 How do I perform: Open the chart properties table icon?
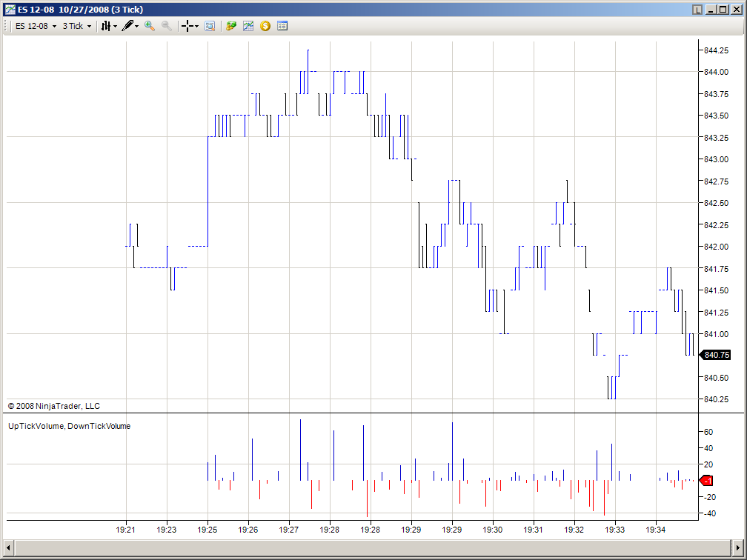(282, 26)
